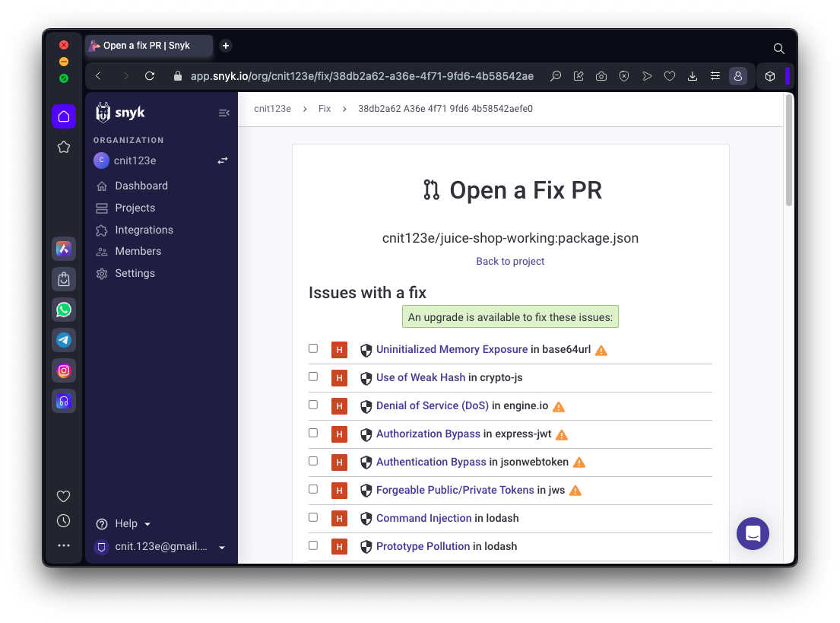Screen dimensions: 840x623
Task: Open the Authorization Bypass link
Action: pos(428,433)
